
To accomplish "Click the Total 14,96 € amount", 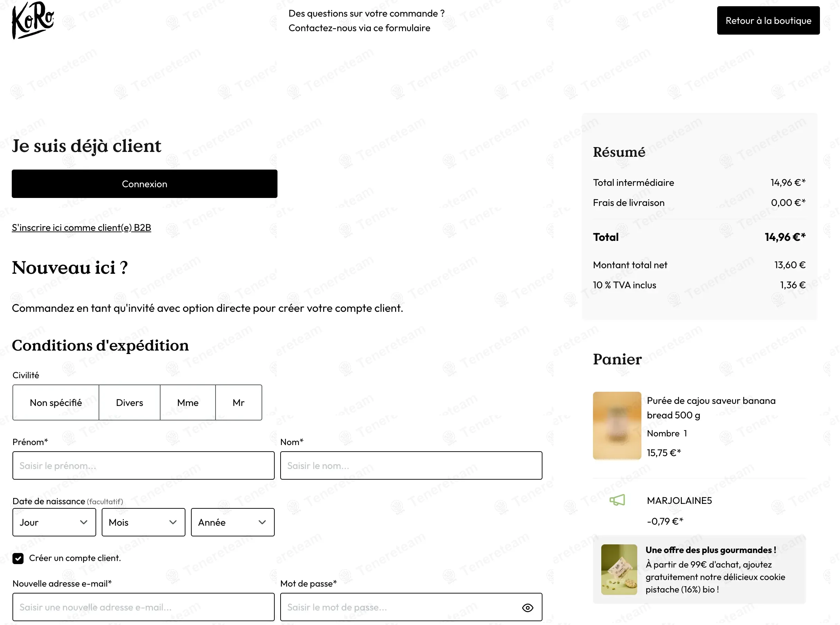I will pyautogui.click(x=785, y=237).
